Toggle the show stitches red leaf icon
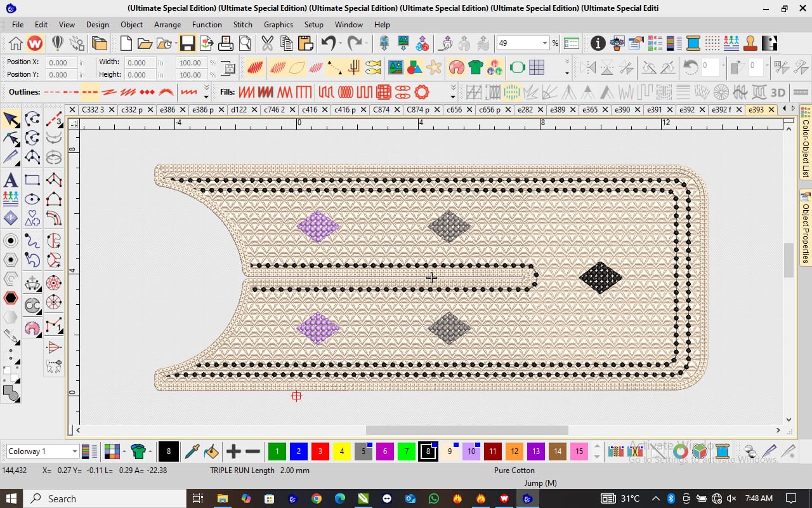The width and height of the screenshot is (812, 508). click(x=256, y=67)
